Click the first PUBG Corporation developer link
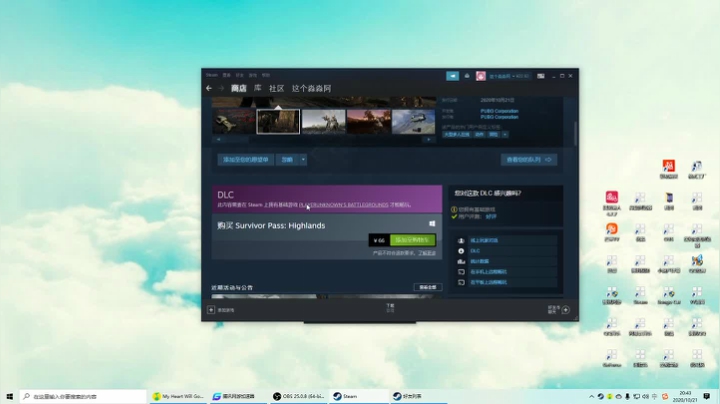 (x=499, y=111)
